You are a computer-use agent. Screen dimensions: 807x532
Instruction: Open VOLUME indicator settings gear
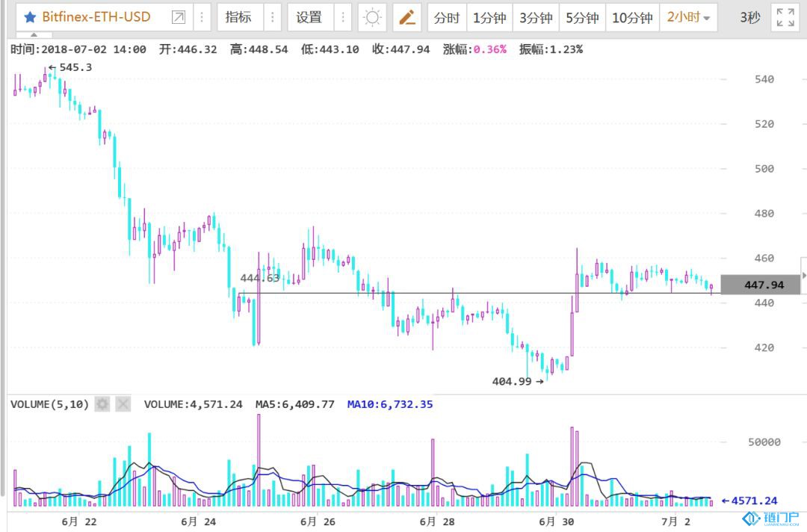point(102,404)
